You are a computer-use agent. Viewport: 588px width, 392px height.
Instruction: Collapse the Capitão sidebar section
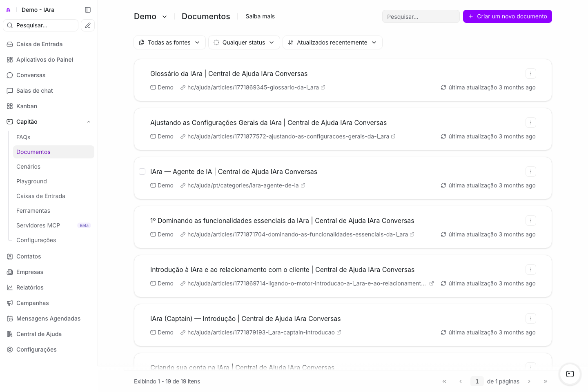(89, 122)
